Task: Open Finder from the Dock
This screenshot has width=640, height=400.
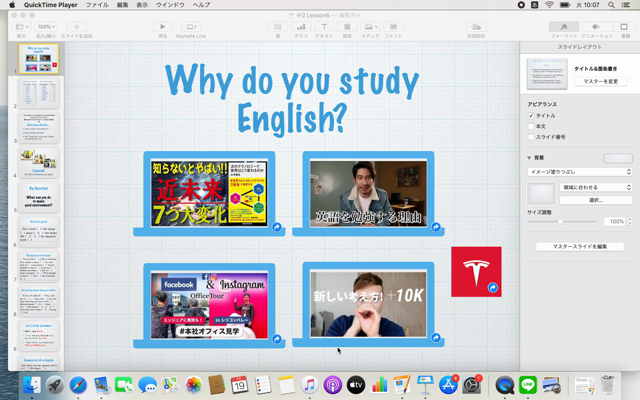Action: (x=31, y=385)
